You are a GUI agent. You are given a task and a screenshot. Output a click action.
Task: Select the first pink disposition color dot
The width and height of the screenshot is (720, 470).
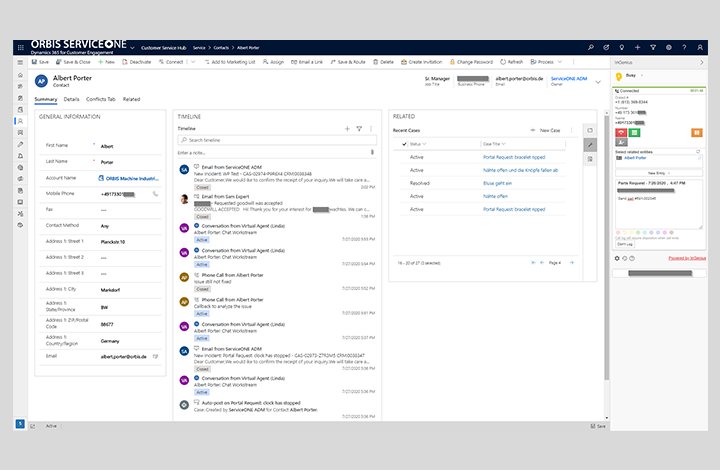pos(618,232)
